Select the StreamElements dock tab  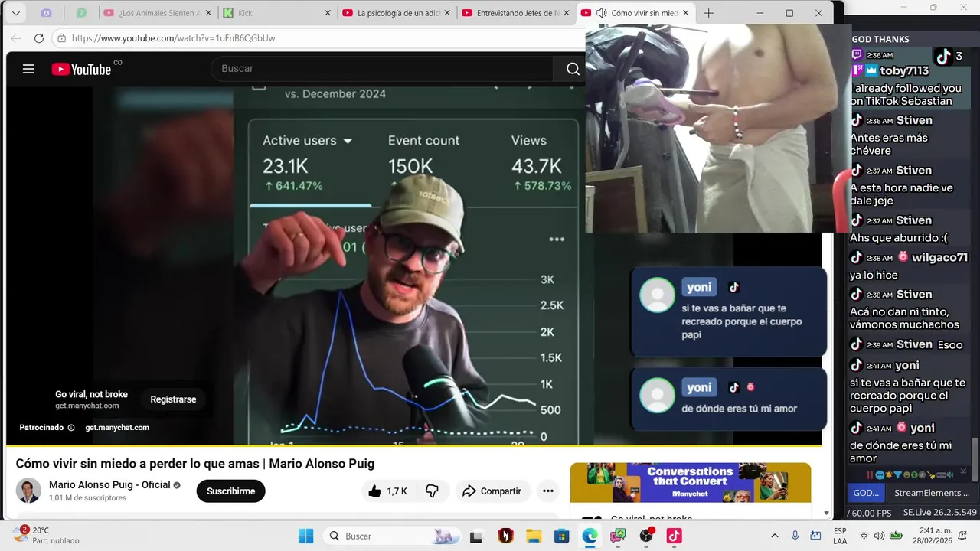[932, 493]
